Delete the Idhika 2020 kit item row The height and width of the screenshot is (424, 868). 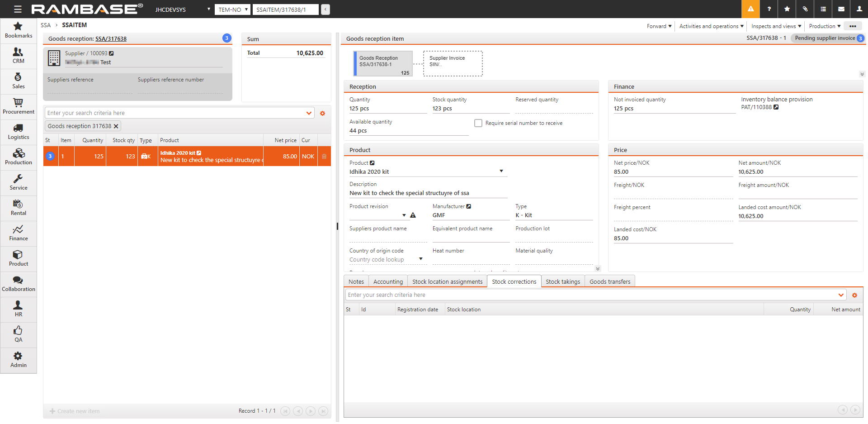(324, 157)
